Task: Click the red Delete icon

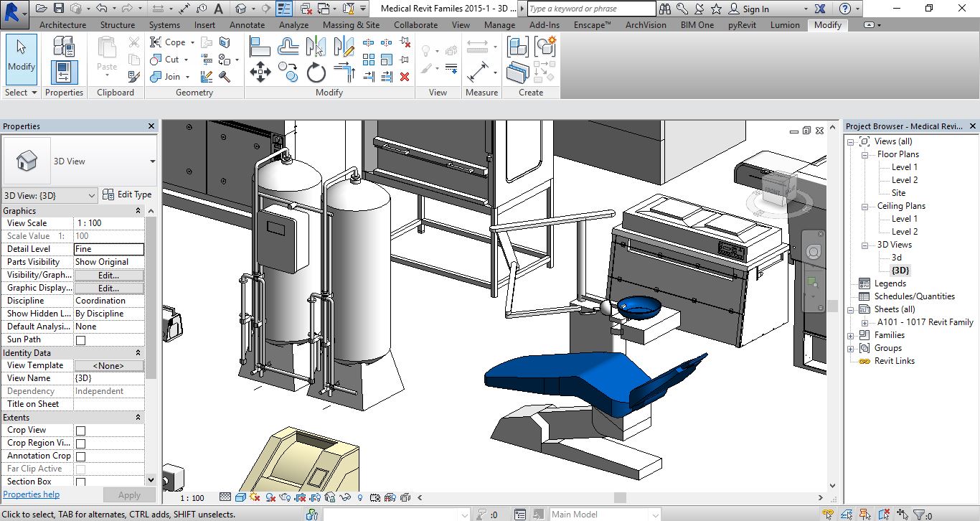Action: 405,76
